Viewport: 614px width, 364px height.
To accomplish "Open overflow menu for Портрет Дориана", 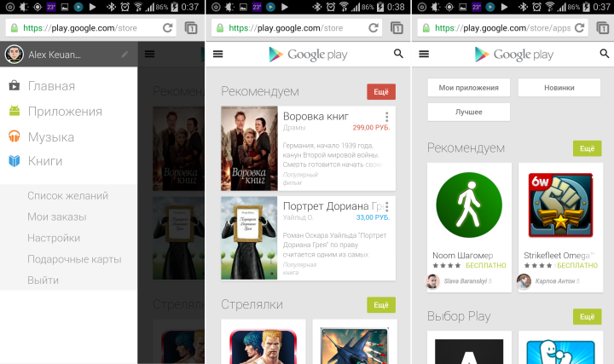I will click(x=387, y=206).
